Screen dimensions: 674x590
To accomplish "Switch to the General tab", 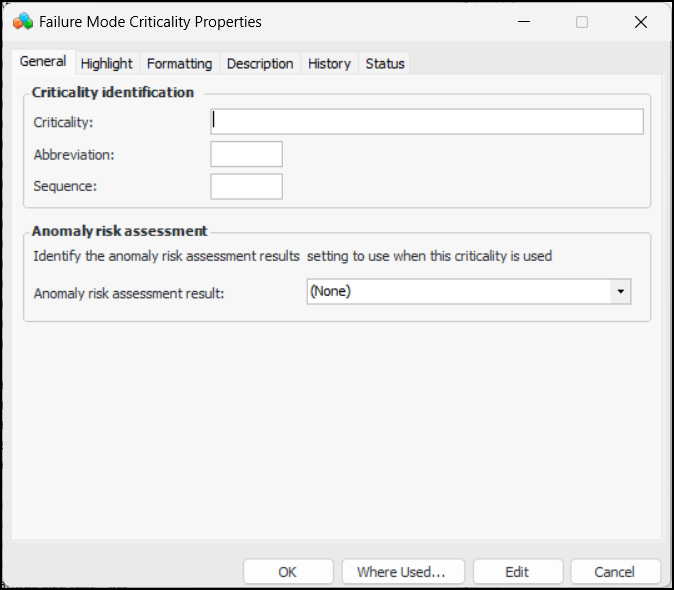I will click(43, 62).
